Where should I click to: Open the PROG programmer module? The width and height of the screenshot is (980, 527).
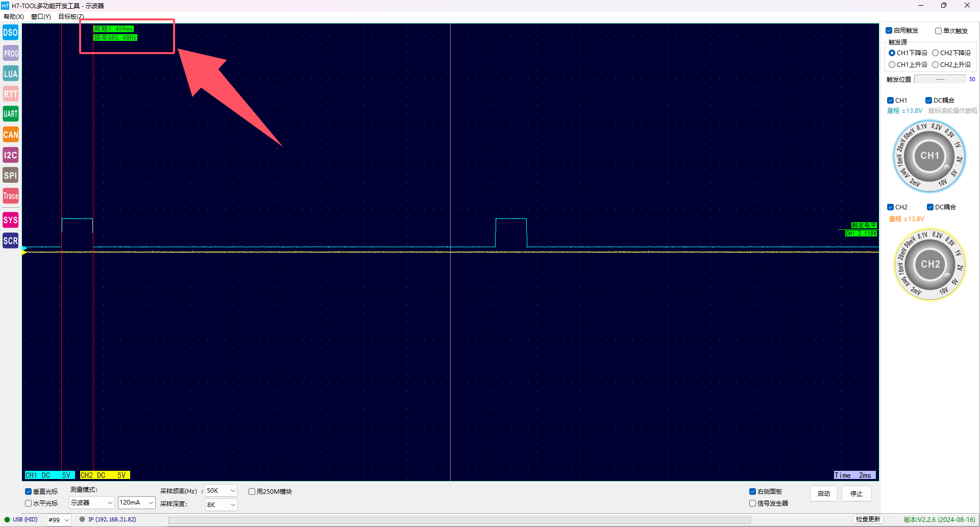pos(11,53)
